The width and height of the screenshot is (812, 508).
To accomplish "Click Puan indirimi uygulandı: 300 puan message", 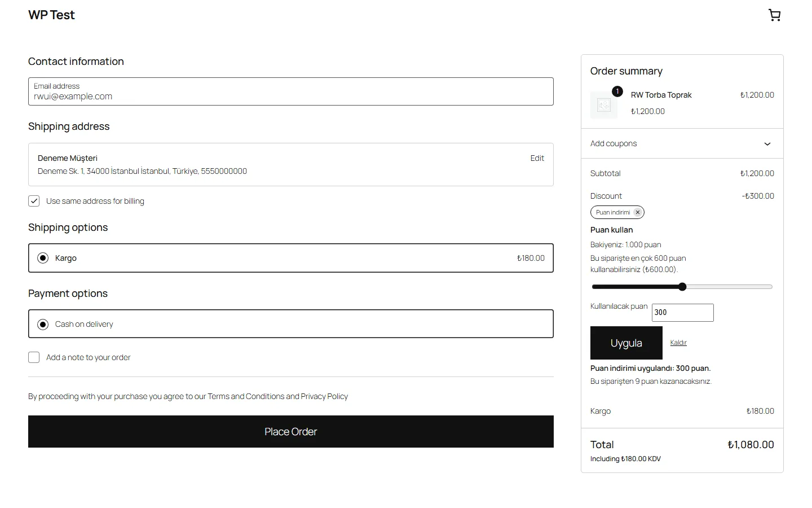I will (650, 368).
